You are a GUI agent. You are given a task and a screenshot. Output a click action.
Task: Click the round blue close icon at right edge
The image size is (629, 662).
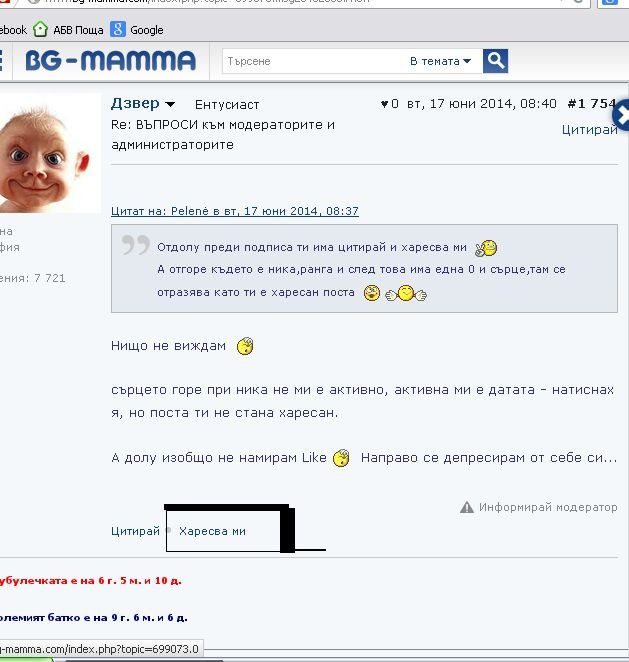point(622,115)
